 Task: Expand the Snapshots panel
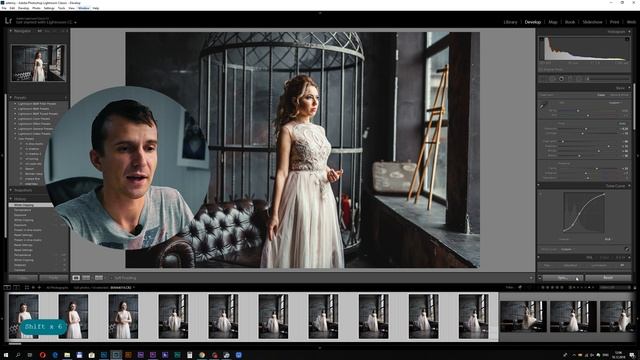[11, 190]
